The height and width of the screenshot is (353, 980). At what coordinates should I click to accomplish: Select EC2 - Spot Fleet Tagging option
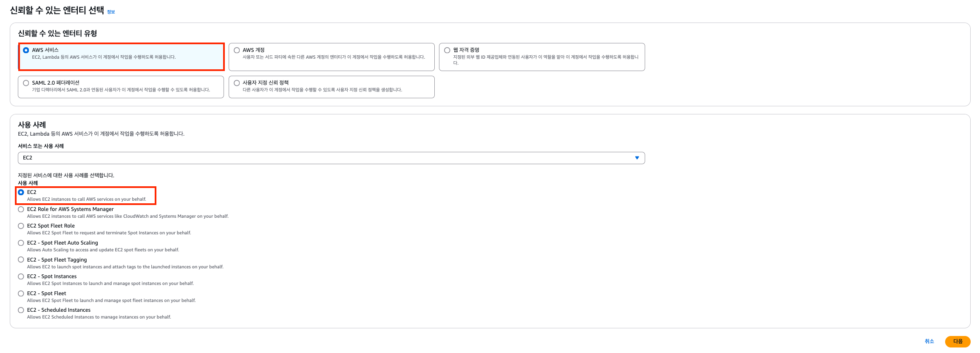[21, 259]
